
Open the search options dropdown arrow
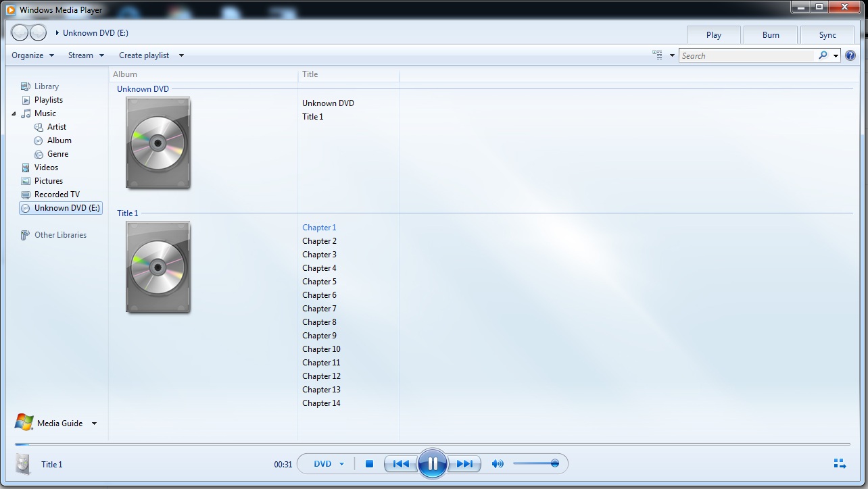836,56
